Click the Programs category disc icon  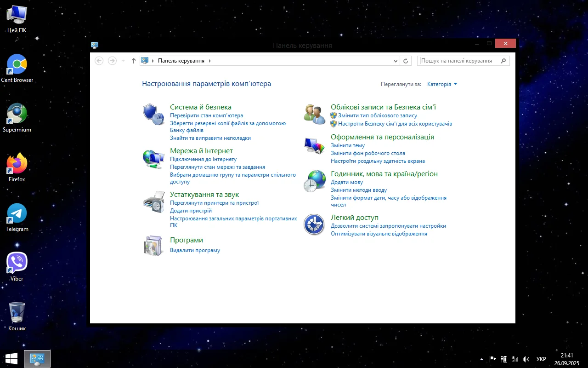(153, 245)
